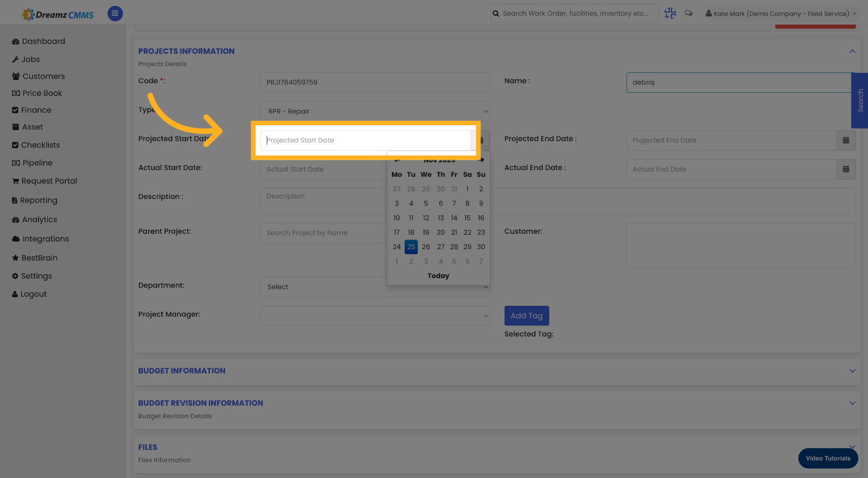This screenshot has height=478, width=868.
Task: Go to previous month in the calendar
Action: pyautogui.click(x=396, y=160)
